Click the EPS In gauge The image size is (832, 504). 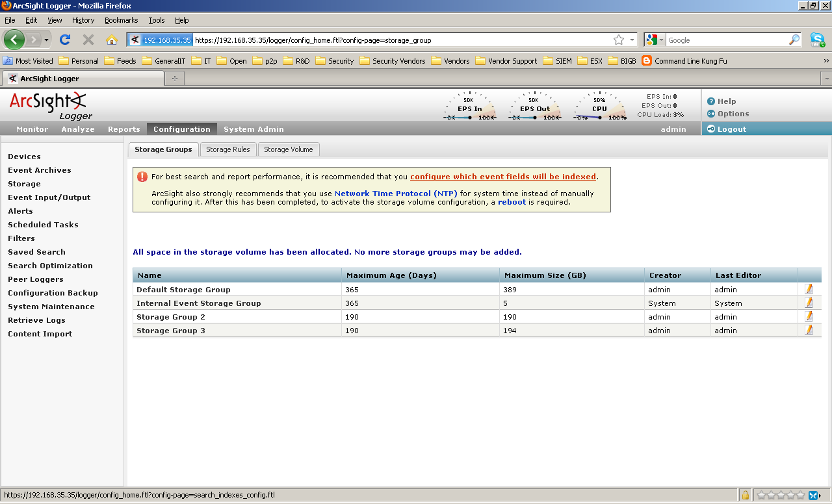[x=469, y=107]
